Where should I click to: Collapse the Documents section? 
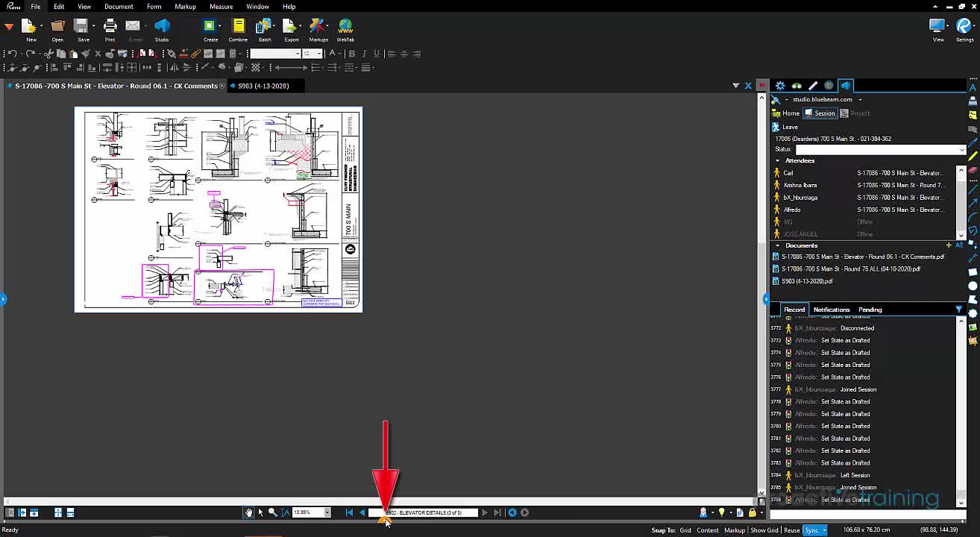click(x=777, y=245)
